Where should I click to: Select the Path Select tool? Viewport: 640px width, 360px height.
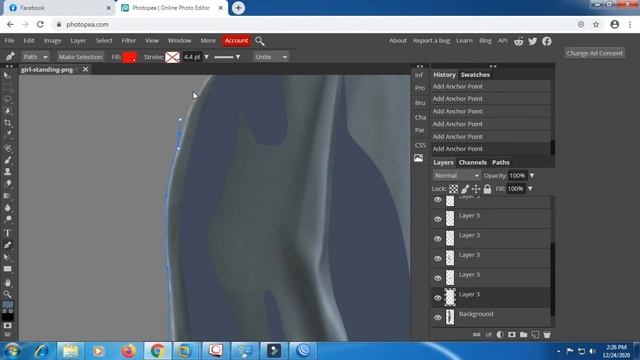point(7,257)
